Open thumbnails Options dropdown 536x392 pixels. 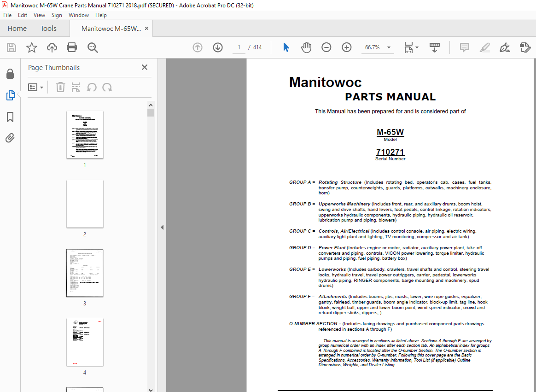[35, 88]
